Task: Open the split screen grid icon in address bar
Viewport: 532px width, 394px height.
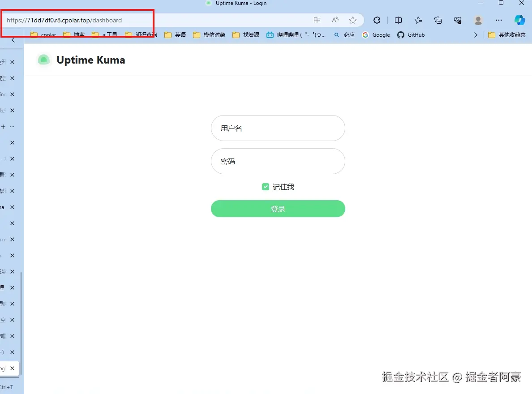Action: click(x=317, y=20)
